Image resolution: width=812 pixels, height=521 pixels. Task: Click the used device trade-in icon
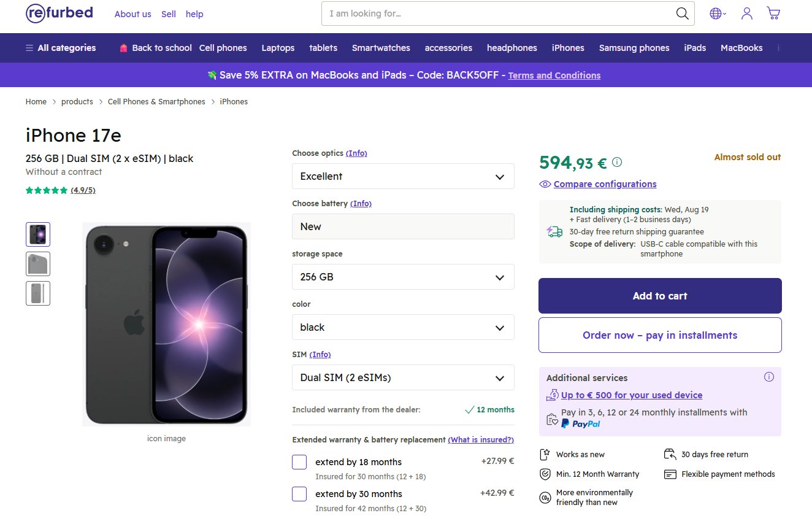[552, 395]
